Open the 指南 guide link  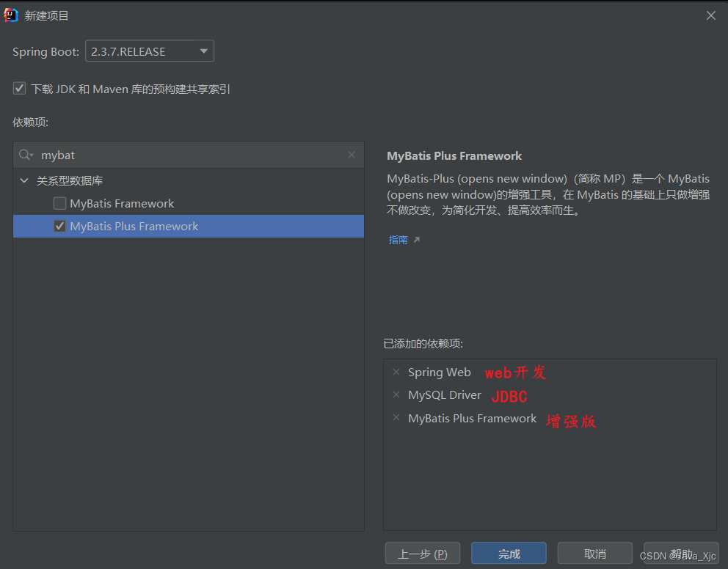(x=398, y=240)
